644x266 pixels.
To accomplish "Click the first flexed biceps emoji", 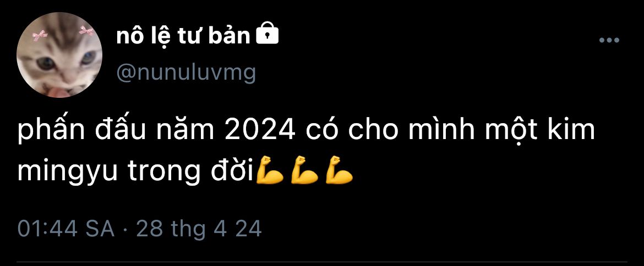I will coord(269,170).
